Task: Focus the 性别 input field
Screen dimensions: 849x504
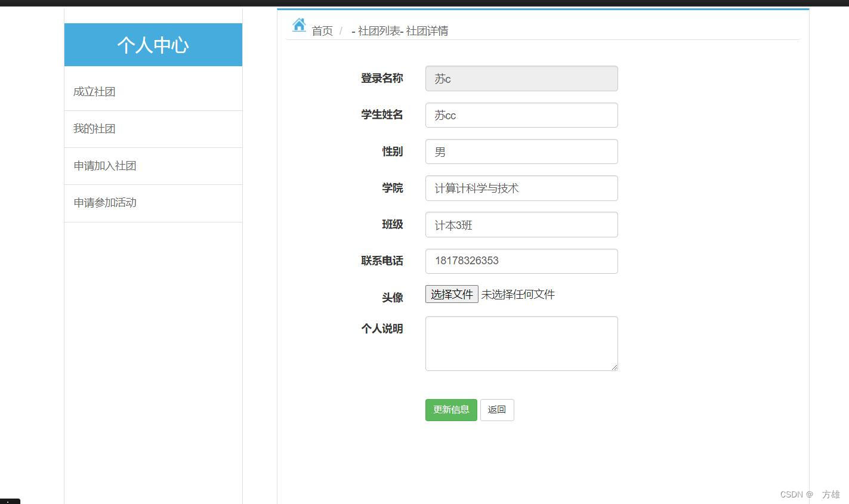Action: pyautogui.click(x=521, y=151)
